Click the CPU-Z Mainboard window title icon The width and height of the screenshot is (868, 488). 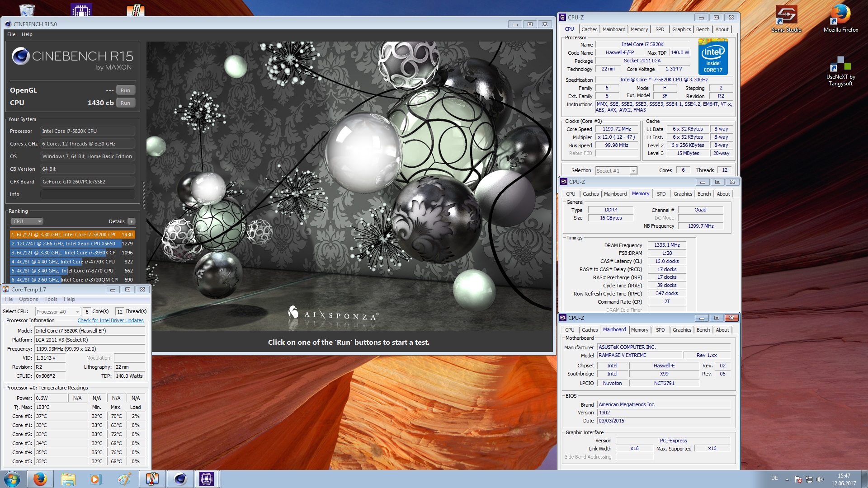[563, 318]
